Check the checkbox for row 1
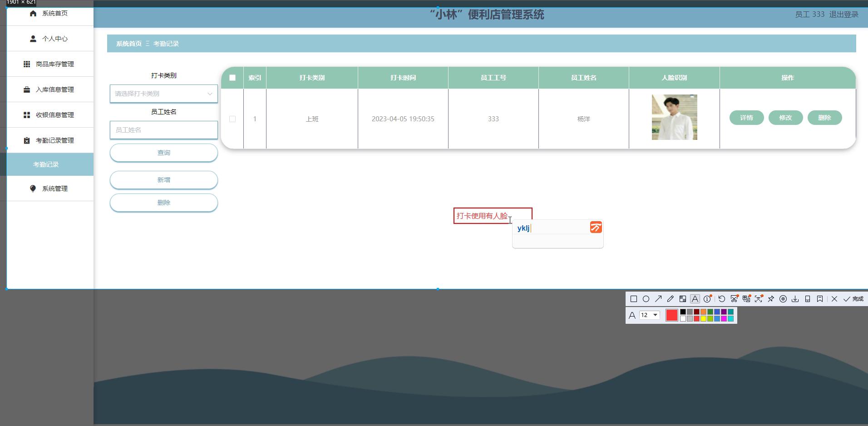 click(232, 119)
